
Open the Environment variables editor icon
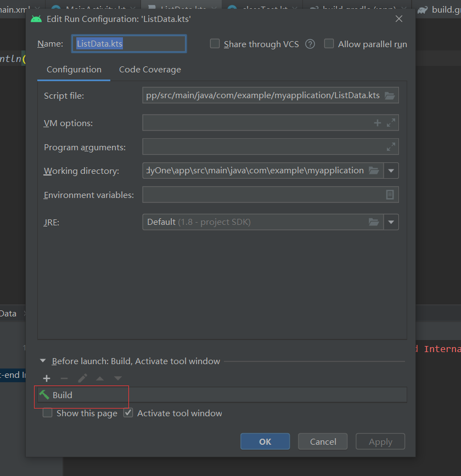click(x=390, y=194)
